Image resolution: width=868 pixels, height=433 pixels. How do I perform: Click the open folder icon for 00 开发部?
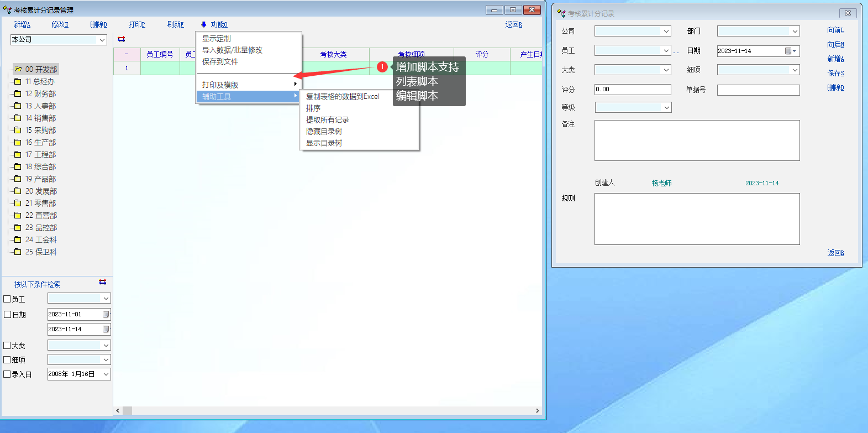[18, 69]
